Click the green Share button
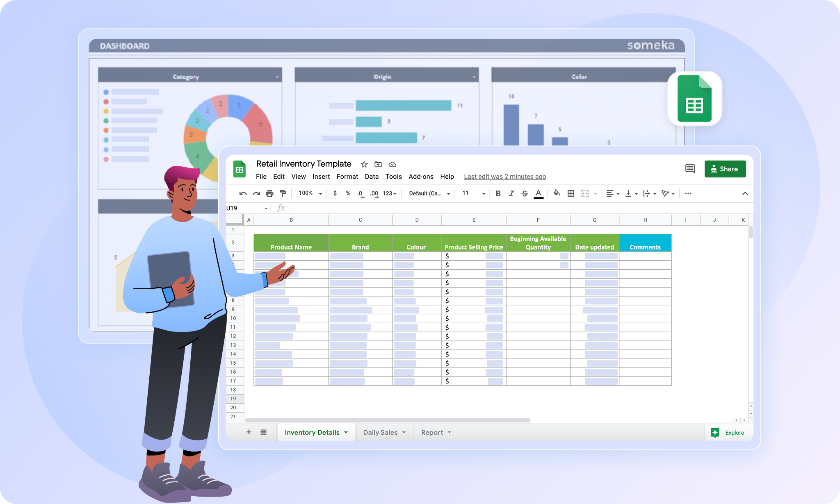This screenshot has width=840, height=504. pos(725,169)
